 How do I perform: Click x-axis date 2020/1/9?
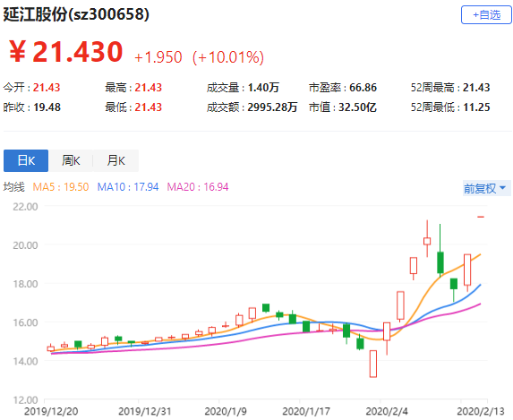pos(226,411)
